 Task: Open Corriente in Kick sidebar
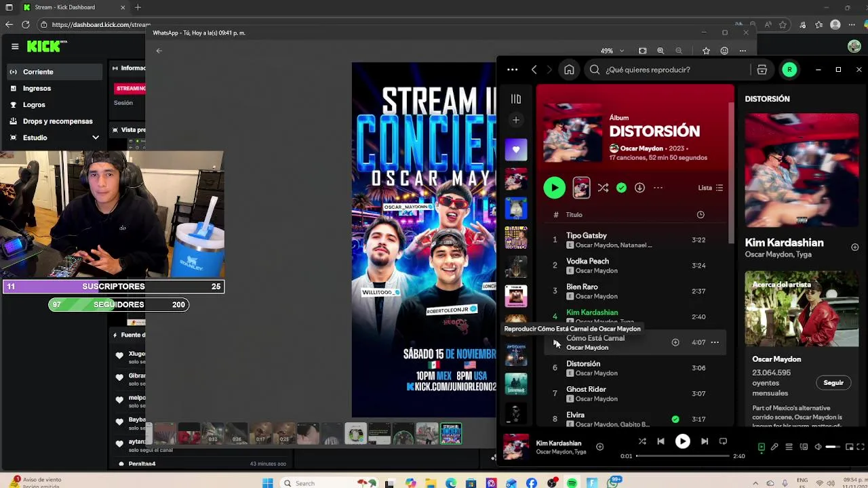click(54, 72)
